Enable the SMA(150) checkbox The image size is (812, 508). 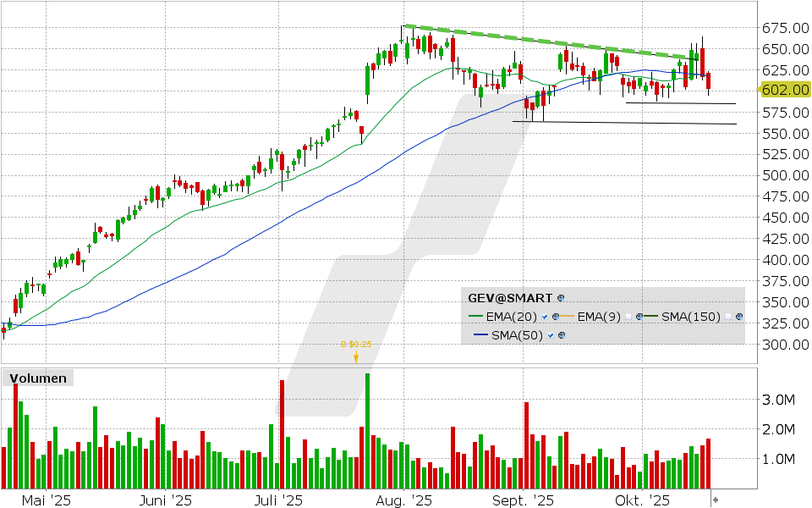tap(728, 317)
